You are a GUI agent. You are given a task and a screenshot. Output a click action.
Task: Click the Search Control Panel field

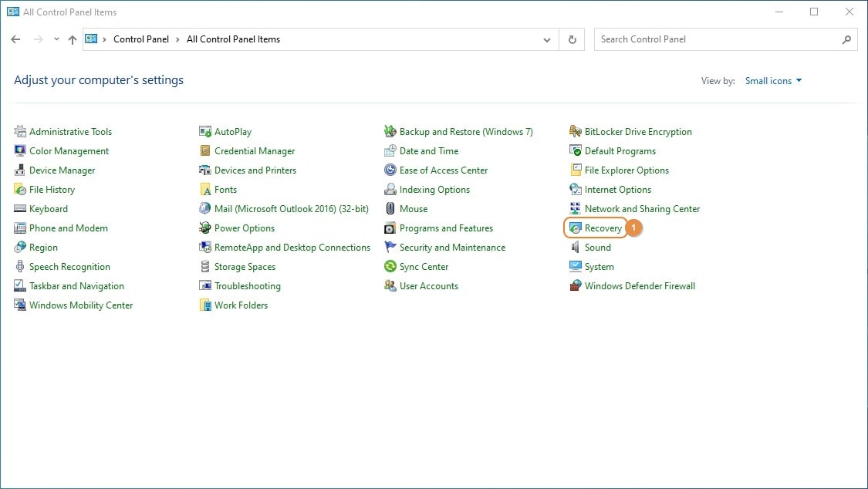[x=725, y=40]
